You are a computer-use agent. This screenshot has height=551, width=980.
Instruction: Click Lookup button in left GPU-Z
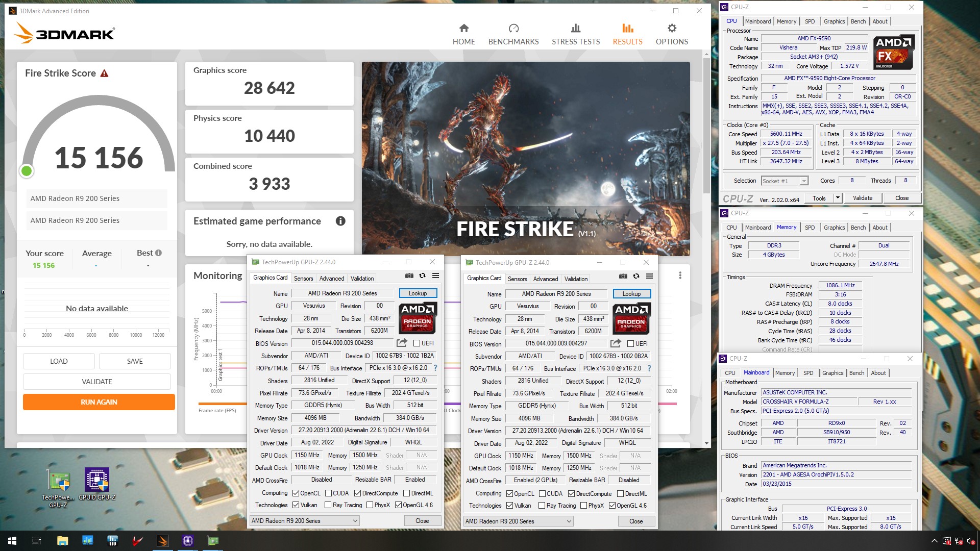(x=418, y=293)
